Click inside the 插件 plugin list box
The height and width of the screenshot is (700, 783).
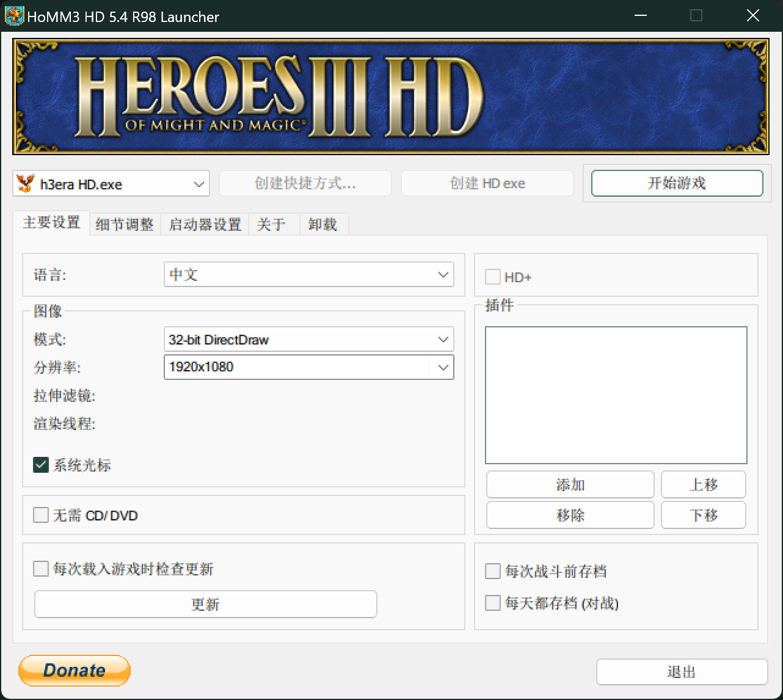pyautogui.click(x=616, y=395)
